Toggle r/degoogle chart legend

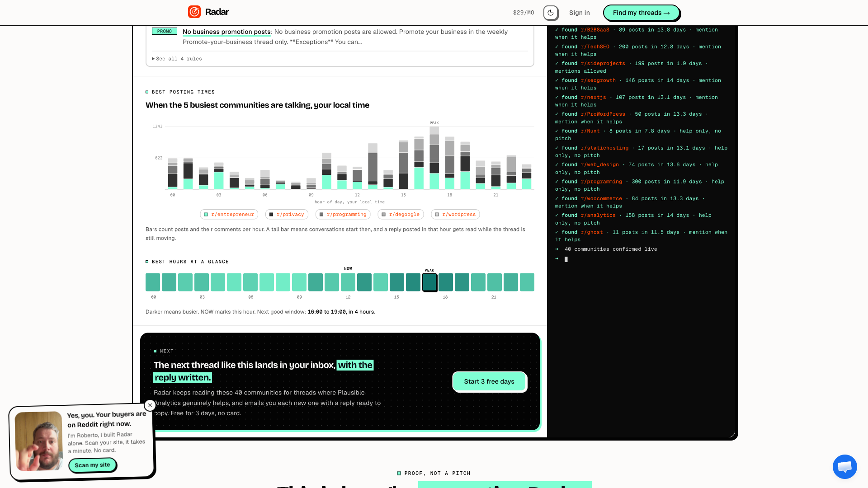point(401,214)
